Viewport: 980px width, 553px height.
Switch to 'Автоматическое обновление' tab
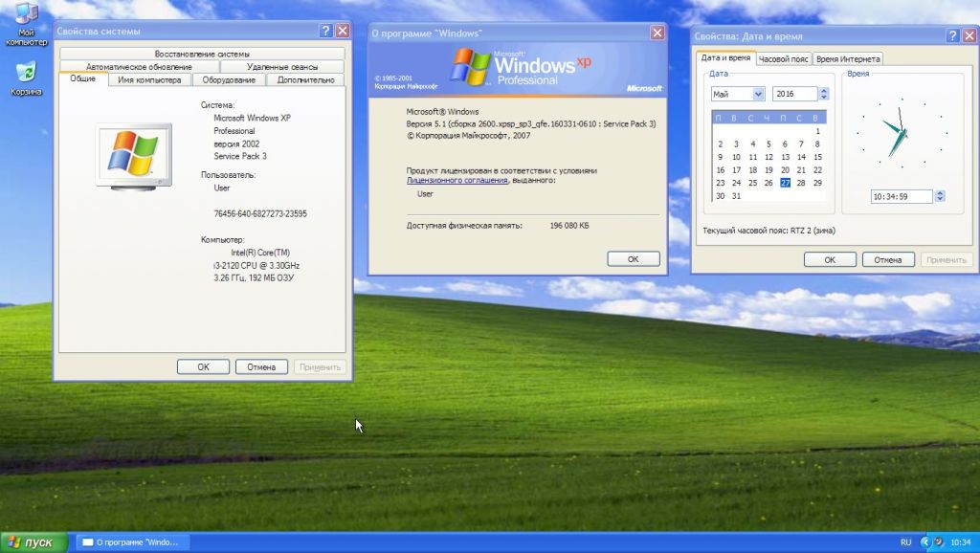point(139,67)
